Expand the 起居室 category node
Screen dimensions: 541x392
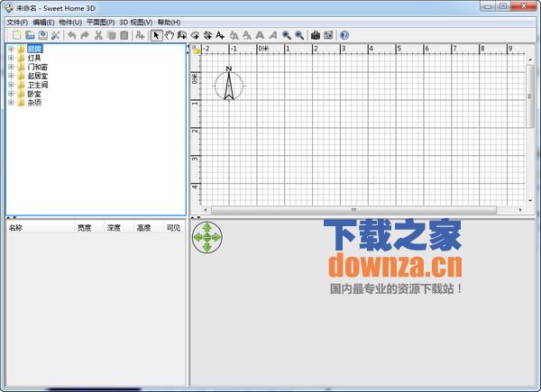coord(11,76)
